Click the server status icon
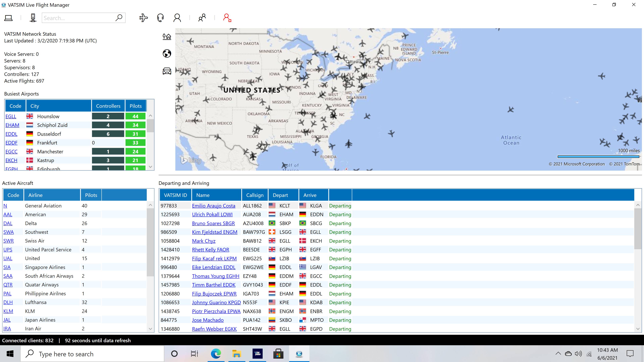644x362 pixels. [x=33, y=17]
